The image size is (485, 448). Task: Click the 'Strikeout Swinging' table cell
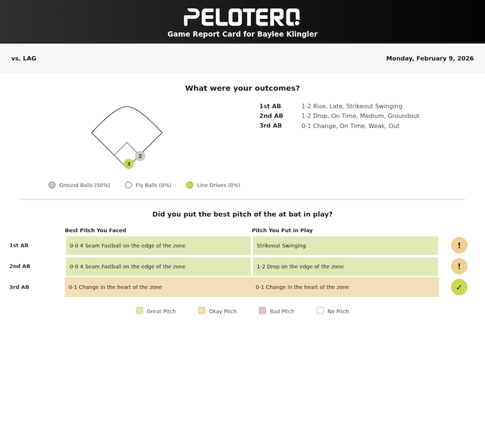345,245
